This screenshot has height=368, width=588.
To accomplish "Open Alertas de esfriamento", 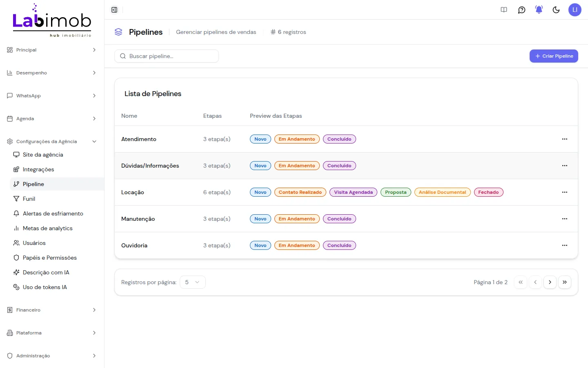I will (x=57, y=213).
